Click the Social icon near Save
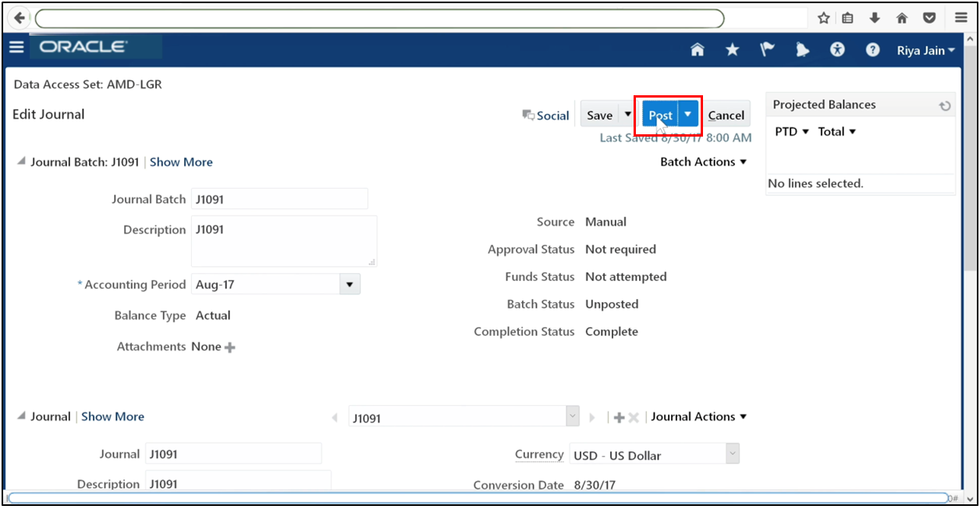 (527, 115)
